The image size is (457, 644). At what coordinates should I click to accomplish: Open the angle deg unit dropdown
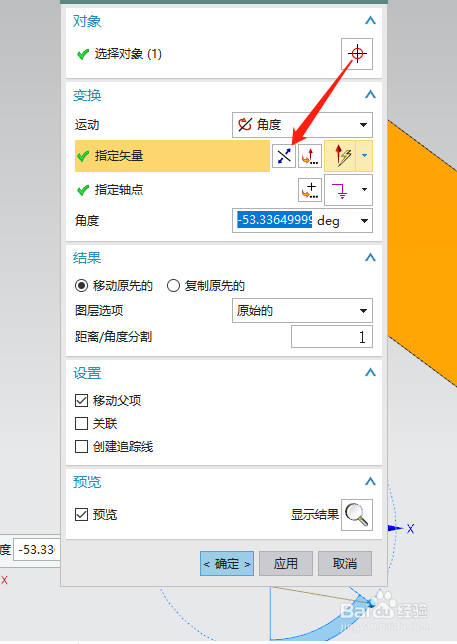tap(364, 221)
